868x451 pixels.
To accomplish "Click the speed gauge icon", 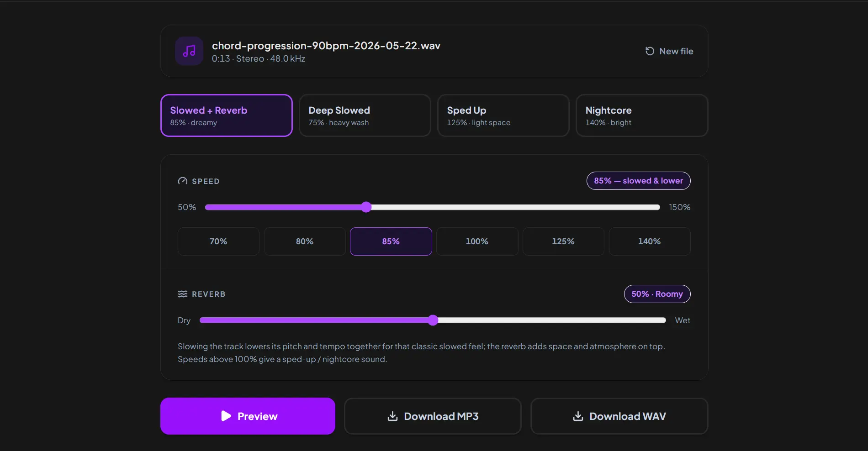I will pos(183,181).
